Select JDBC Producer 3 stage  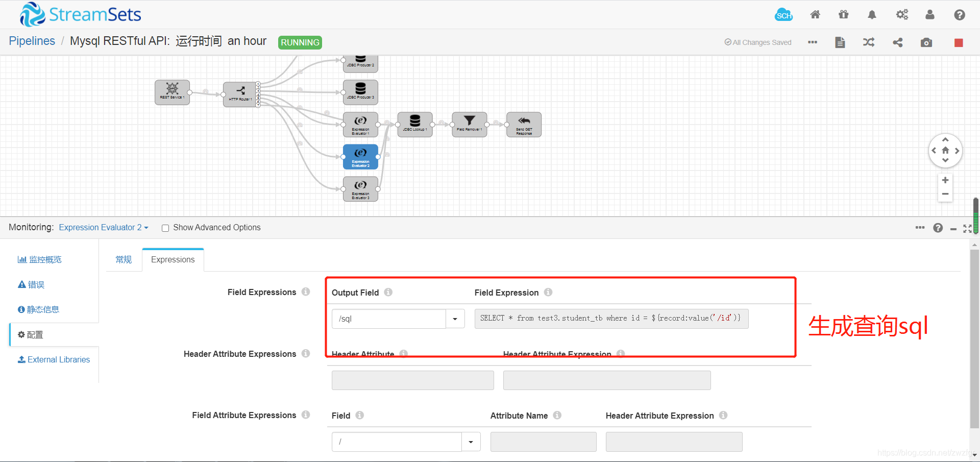360,92
